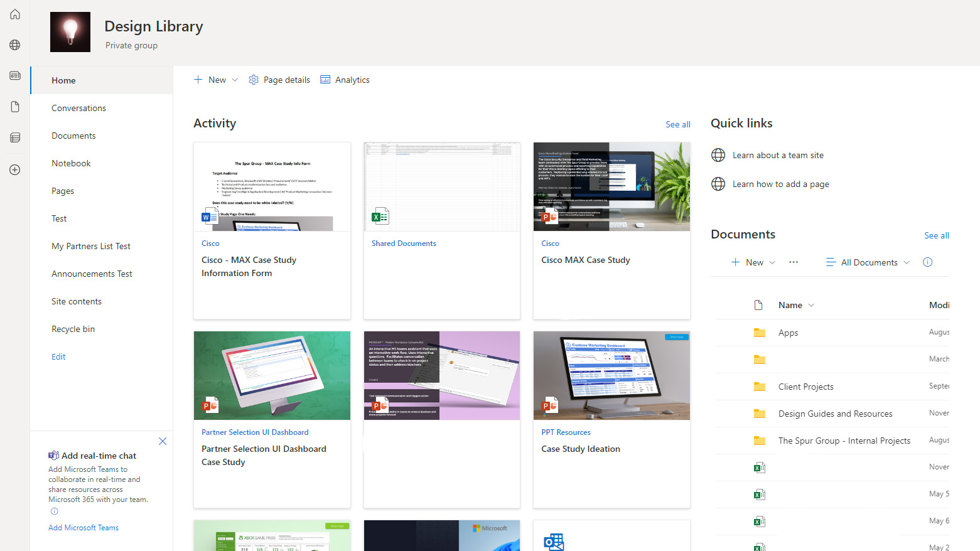The image size is (980, 551).
Task: Click the Analytics button label
Action: [352, 80]
